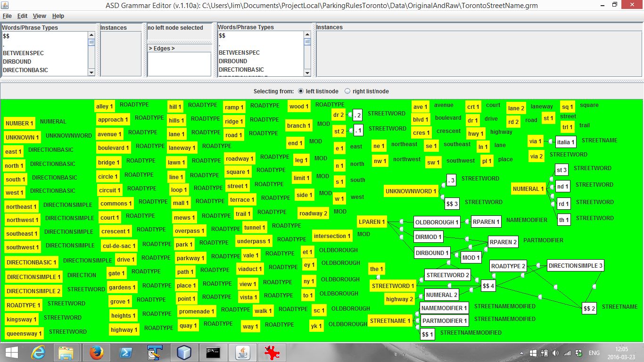This screenshot has width=644, height=362.
Task: Select the "queensway 1" node
Action: (x=24, y=334)
